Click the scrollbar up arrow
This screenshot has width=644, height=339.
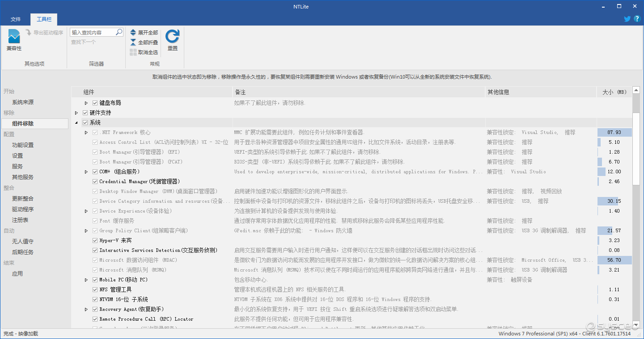636,91
